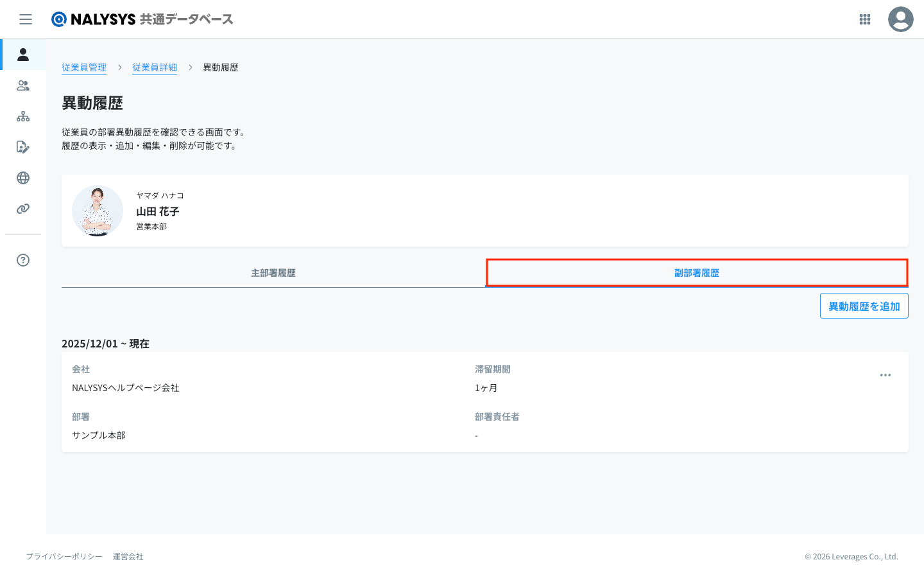Image resolution: width=924 pixels, height=578 pixels.
Task: Open the hamburger navigation menu
Action: [x=26, y=19]
